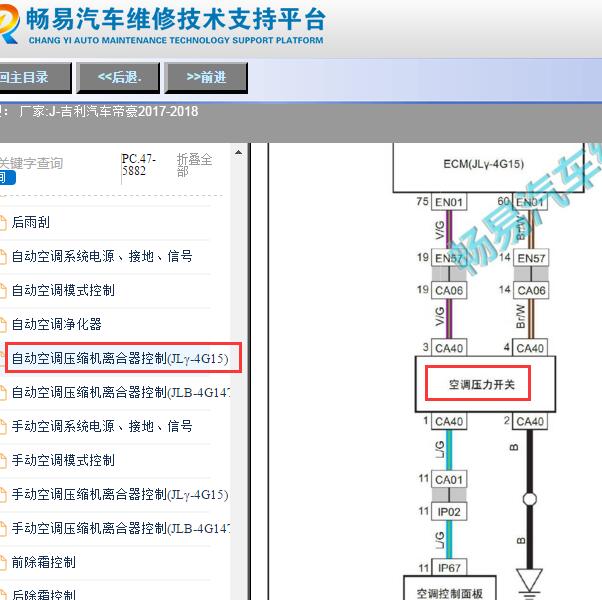Click the keyword search field 关键字查询

point(31,163)
